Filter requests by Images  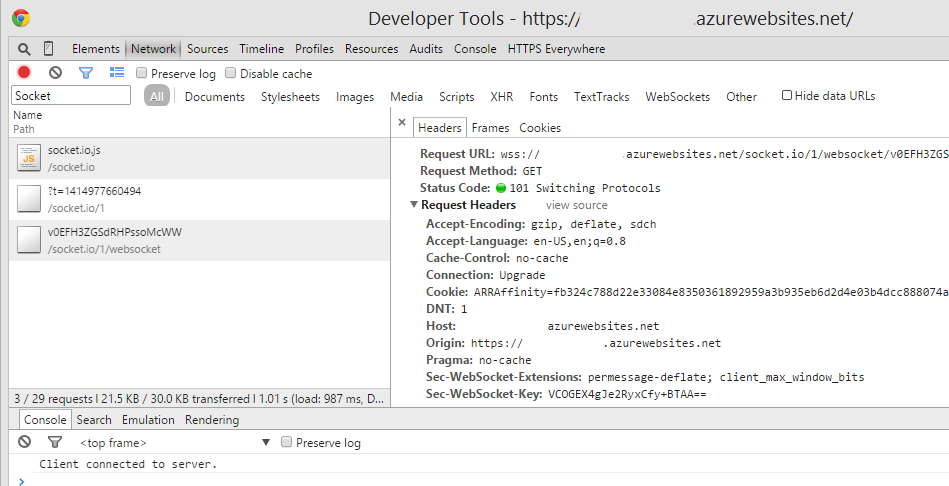point(355,97)
